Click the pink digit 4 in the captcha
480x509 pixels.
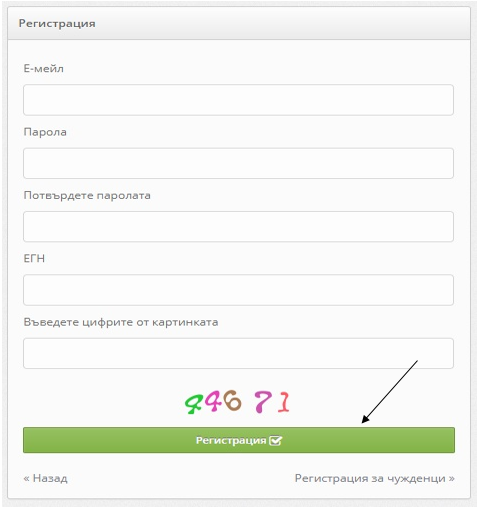click(213, 401)
